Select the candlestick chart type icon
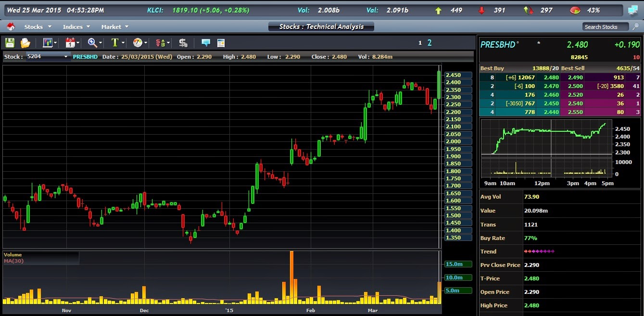The height and width of the screenshot is (316, 644). [x=48, y=43]
